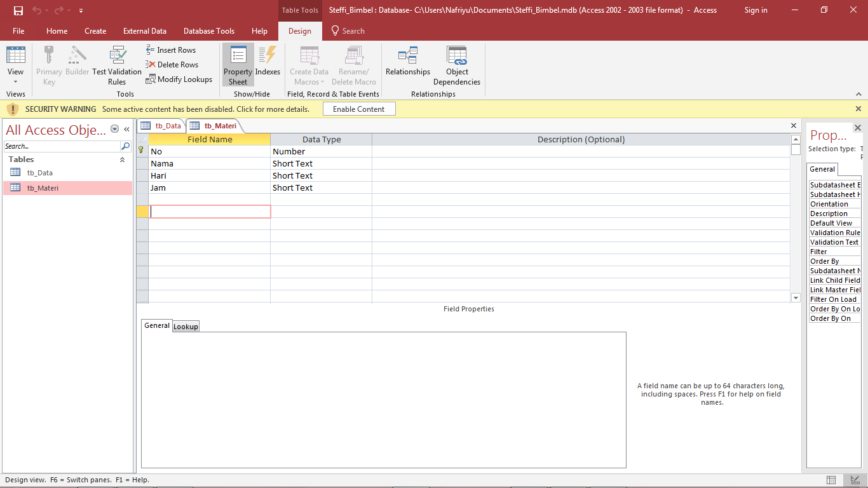Click the Description (Optional) column header
The width and height of the screenshot is (868, 488).
581,140
